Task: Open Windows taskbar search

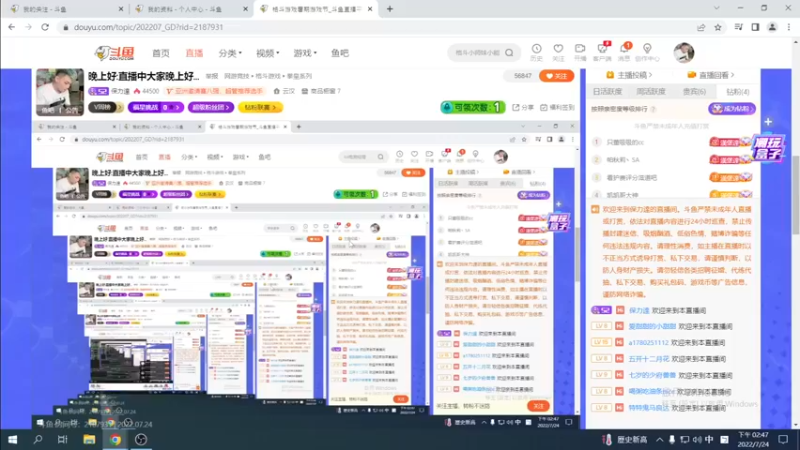Action: point(38,439)
